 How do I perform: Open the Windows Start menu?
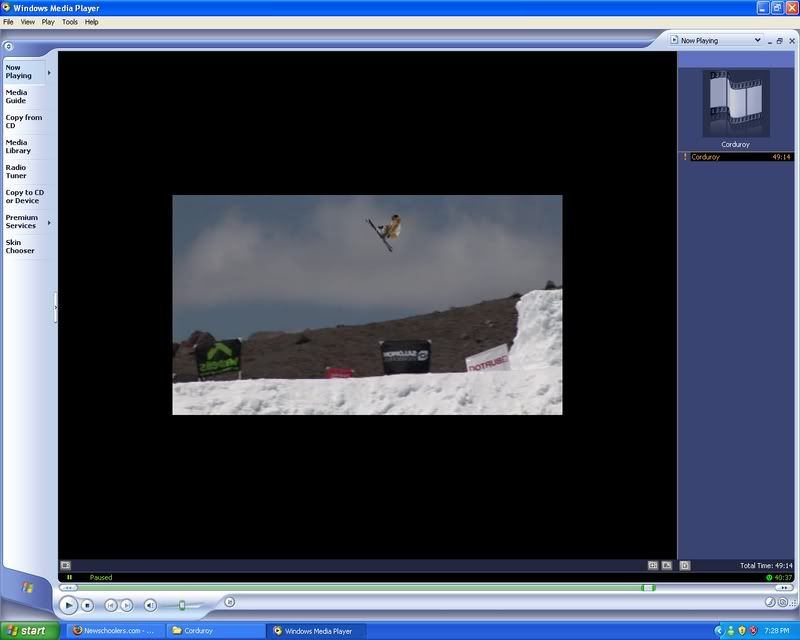(30, 631)
